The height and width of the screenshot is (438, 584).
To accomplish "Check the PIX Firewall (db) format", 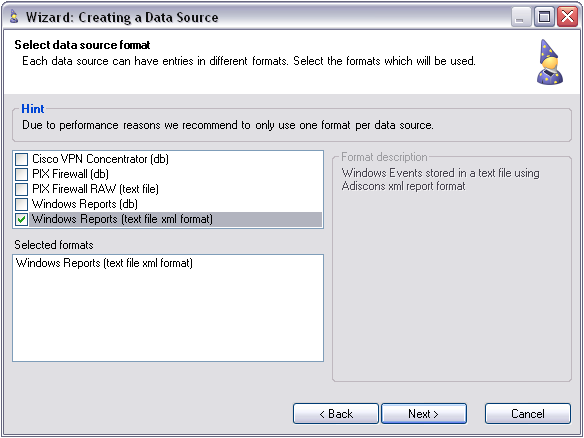I will (x=21, y=174).
